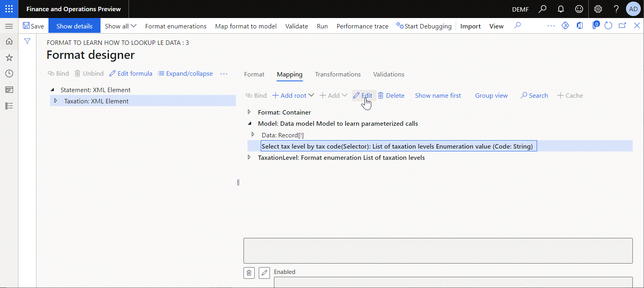Click Bind in mapping toolbar
Screen dimensions: 644x288
[x=256, y=95]
